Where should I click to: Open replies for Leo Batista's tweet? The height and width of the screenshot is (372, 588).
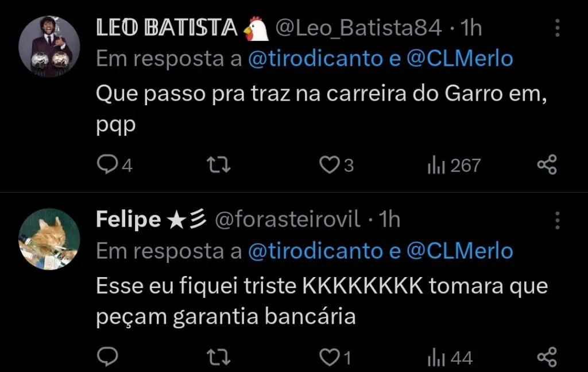(x=109, y=164)
